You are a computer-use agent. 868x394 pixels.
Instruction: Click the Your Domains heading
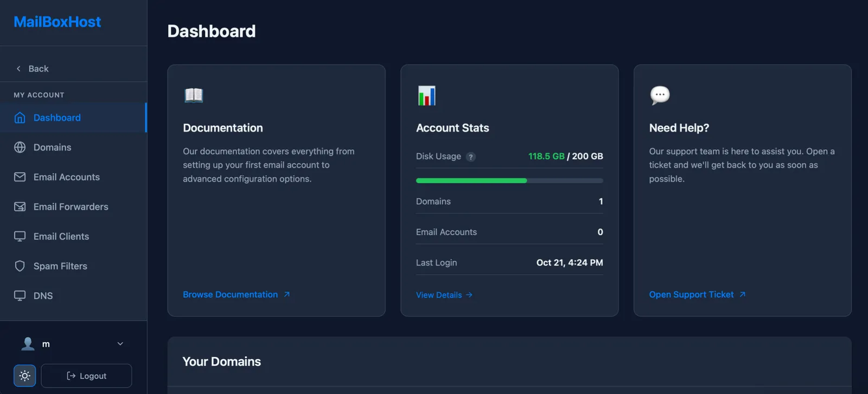click(x=222, y=361)
